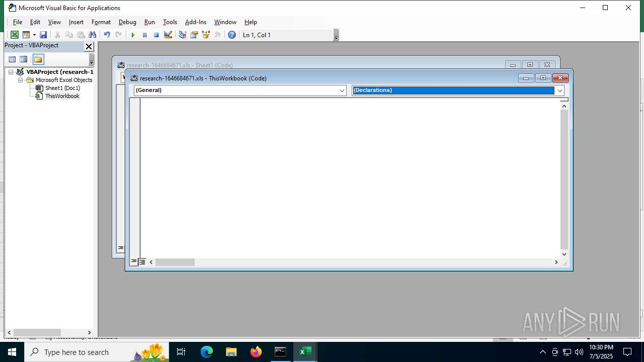Viewport: 644px width, 362px height.
Task: Click the Redo arrow icon
Action: pos(118,35)
